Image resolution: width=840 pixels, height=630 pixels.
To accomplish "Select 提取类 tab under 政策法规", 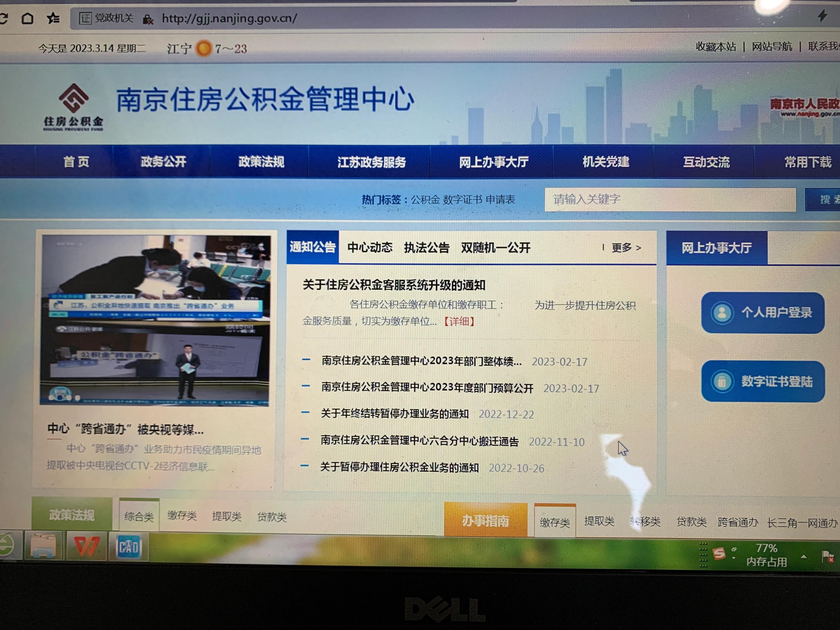I will pyautogui.click(x=227, y=516).
